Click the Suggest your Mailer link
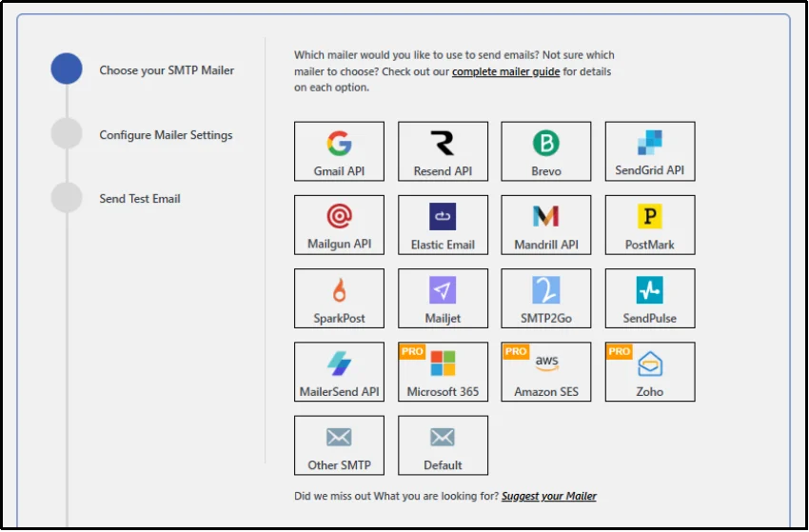The width and height of the screenshot is (809, 532). click(x=549, y=496)
